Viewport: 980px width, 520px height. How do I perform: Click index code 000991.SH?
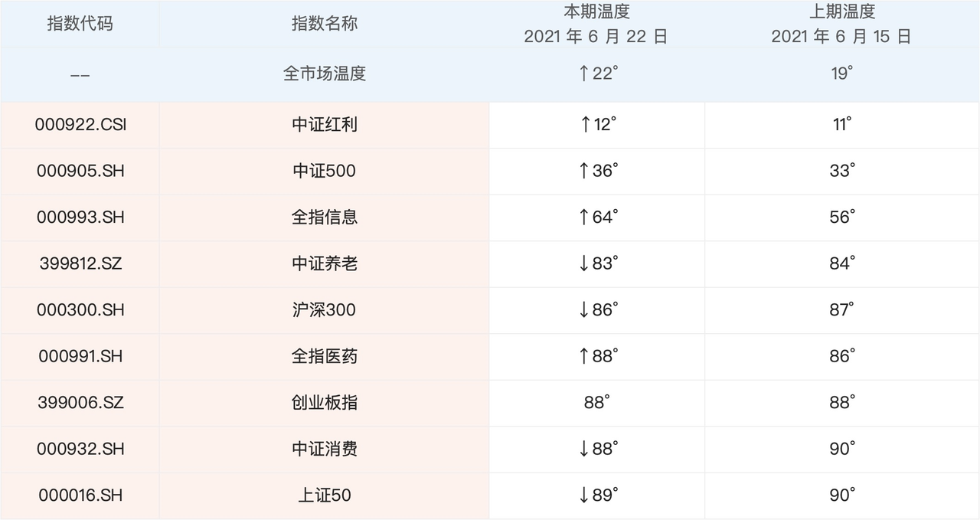click(80, 356)
